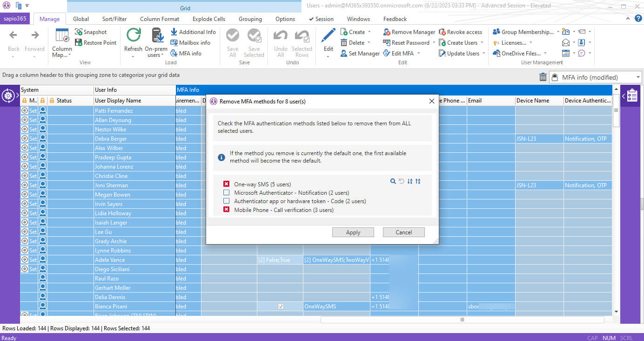
Task: Check Microsoft Authenticator - Notification method
Action: point(227,192)
